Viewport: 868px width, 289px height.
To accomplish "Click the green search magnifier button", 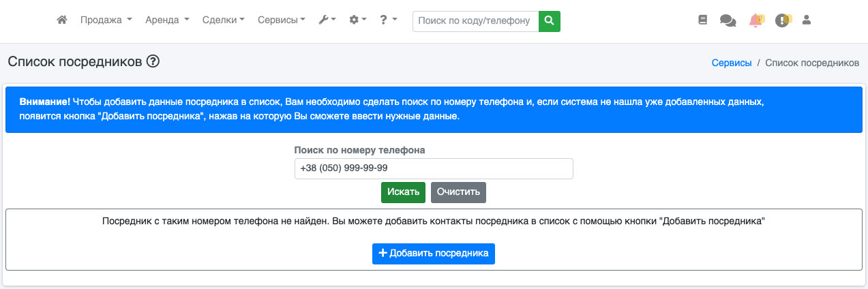I will (549, 21).
